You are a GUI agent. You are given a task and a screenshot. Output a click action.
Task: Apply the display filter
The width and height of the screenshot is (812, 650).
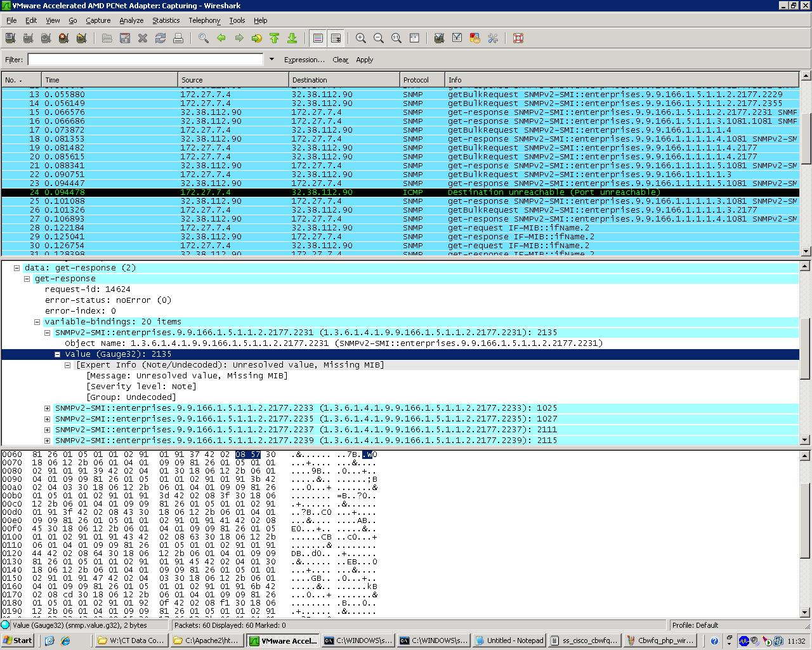click(x=365, y=60)
